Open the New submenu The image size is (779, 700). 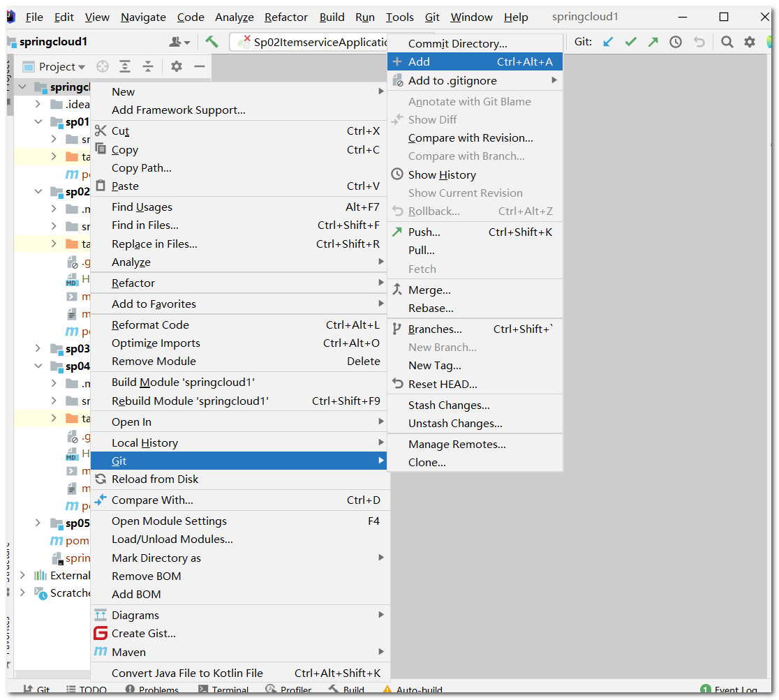239,91
